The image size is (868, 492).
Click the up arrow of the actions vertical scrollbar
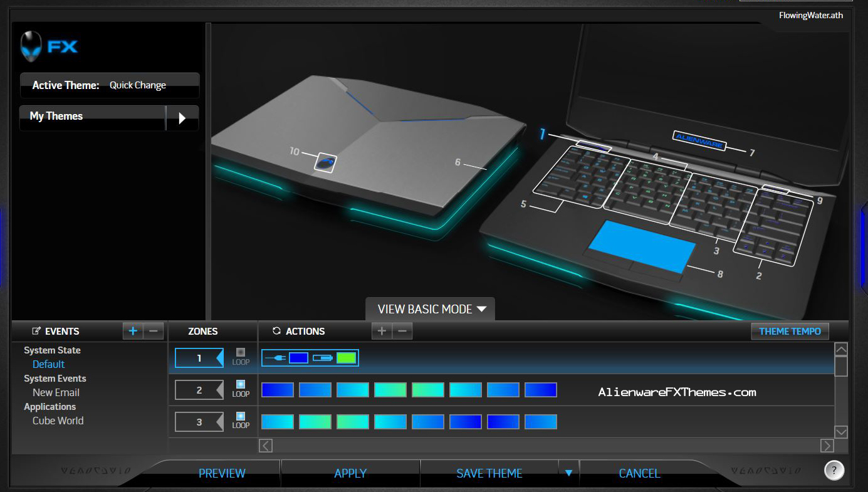click(x=841, y=349)
